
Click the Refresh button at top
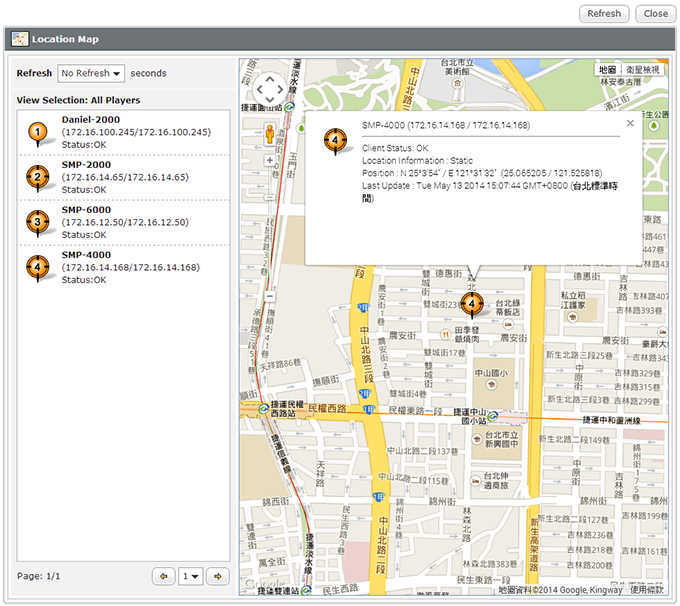[x=604, y=14]
